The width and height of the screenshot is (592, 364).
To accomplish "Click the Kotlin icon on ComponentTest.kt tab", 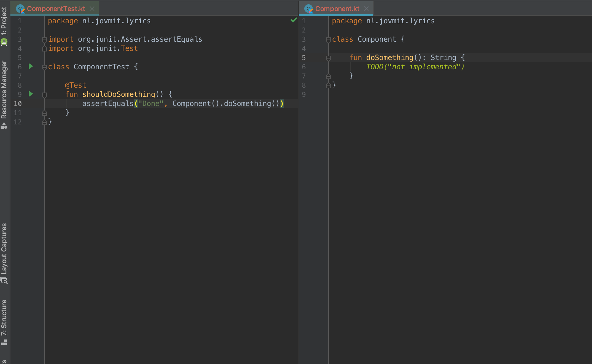I will click(21, 9).
